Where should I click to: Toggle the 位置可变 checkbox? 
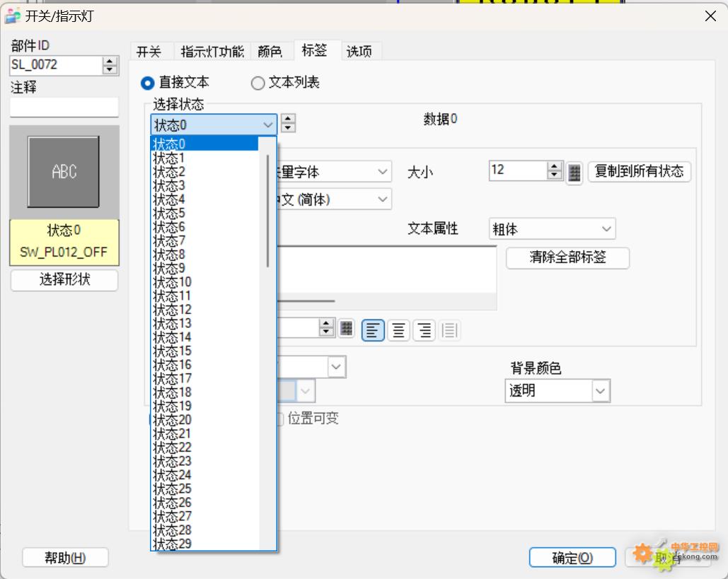pos(278,419)
